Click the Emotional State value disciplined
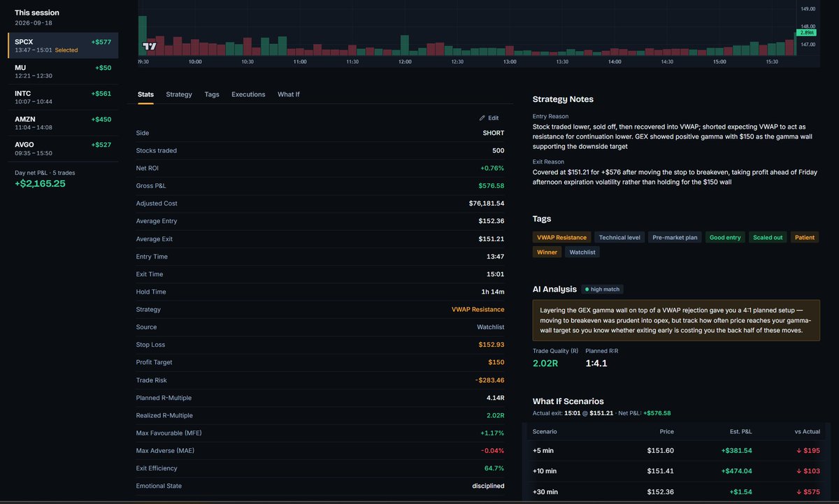Image resolution: width=839 pixels, height=504 pixels. point(488,486)
